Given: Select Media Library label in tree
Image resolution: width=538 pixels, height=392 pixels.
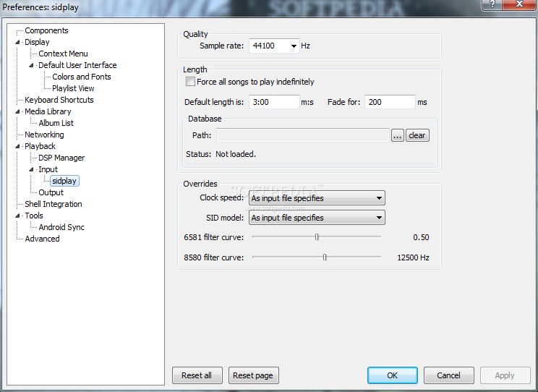Looking at the screenshot, I should coord(48,111).
